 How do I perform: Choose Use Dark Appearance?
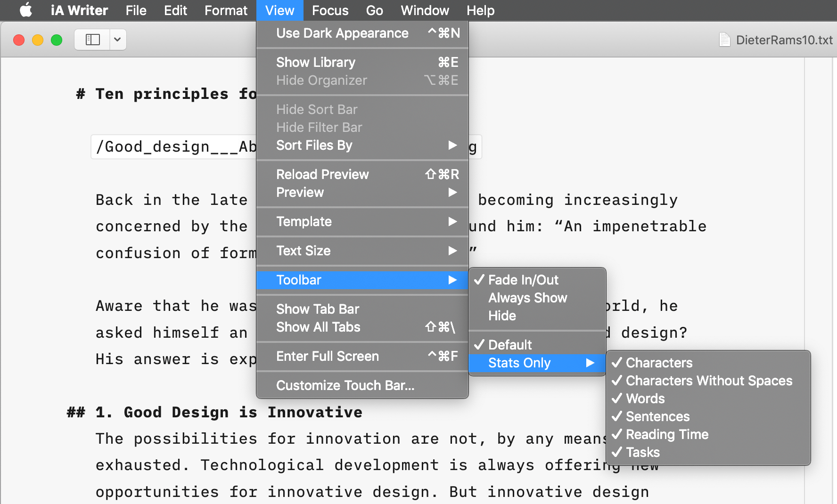[362, 33]
